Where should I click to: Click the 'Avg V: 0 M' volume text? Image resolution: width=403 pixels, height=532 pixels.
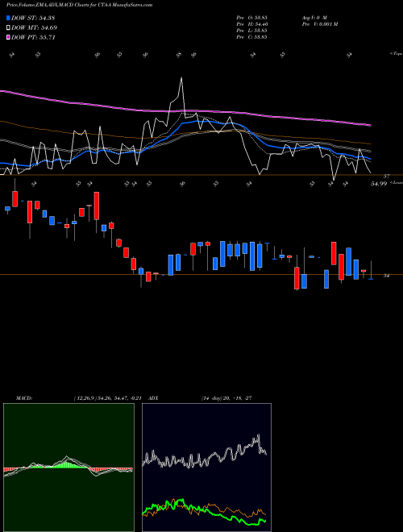314,18
